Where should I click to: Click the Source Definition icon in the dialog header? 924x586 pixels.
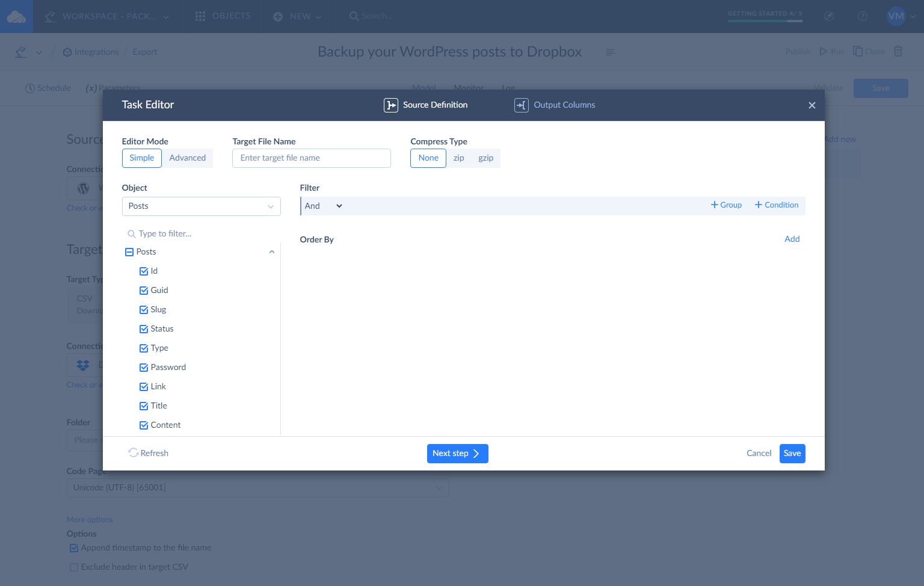coord(391,105)
